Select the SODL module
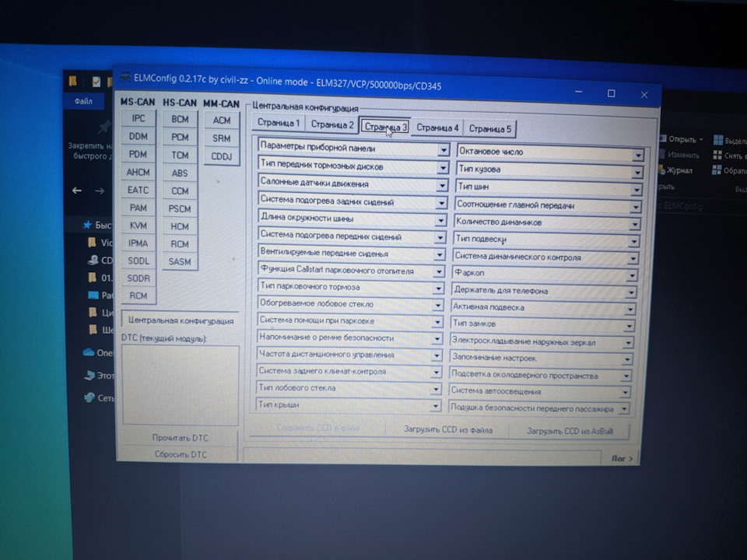This screenshot has width=747, height=560. point(139,261)
